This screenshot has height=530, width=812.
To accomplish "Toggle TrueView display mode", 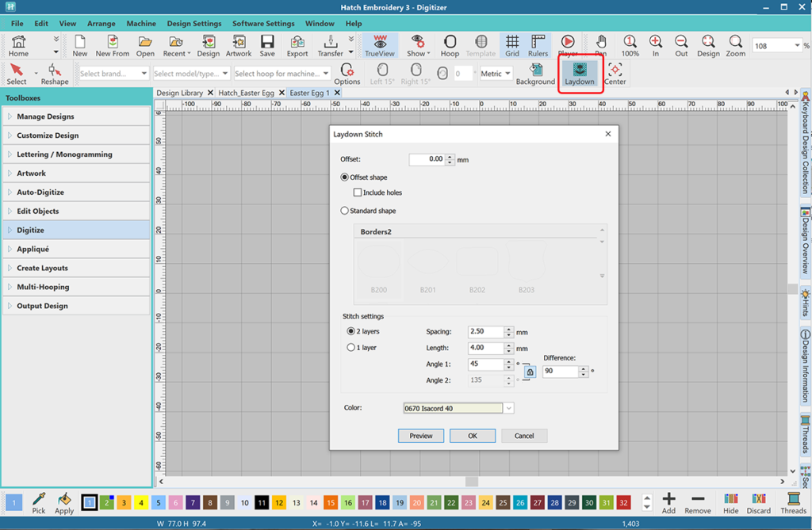I will tap(380, 45).
